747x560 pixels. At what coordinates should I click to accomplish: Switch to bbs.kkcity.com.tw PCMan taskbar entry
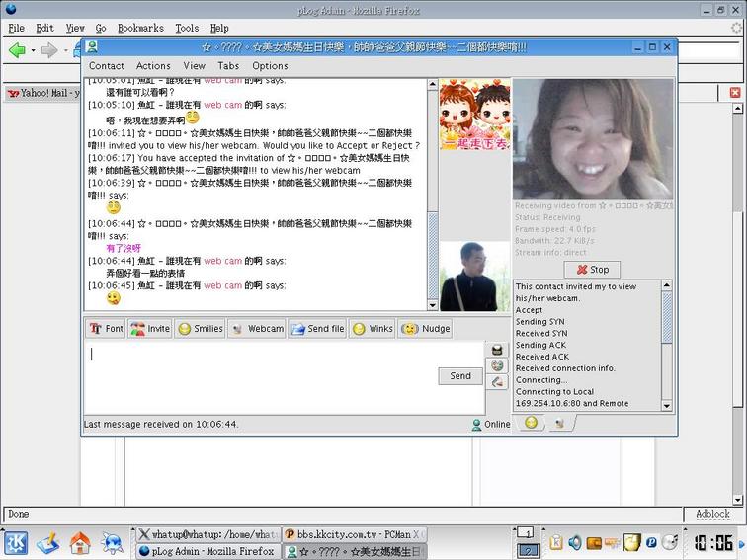pyautogui.click(x=355, y=534)
